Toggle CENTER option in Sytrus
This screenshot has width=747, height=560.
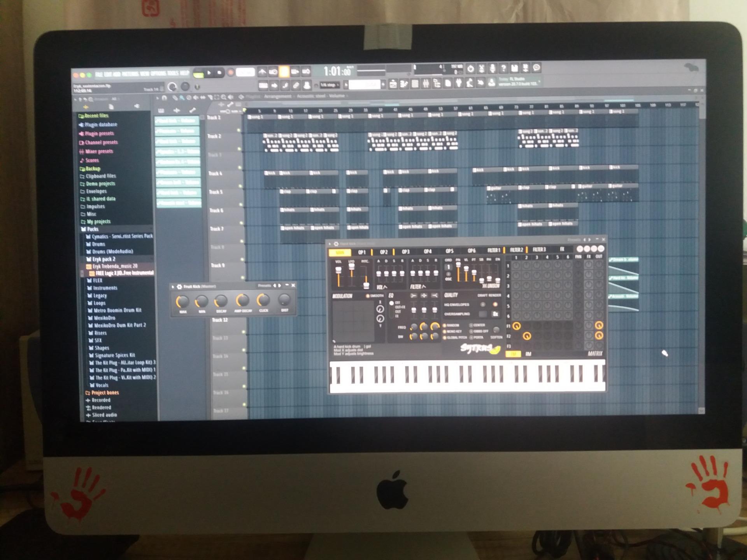pyautogui.click(x=477, y=325)
